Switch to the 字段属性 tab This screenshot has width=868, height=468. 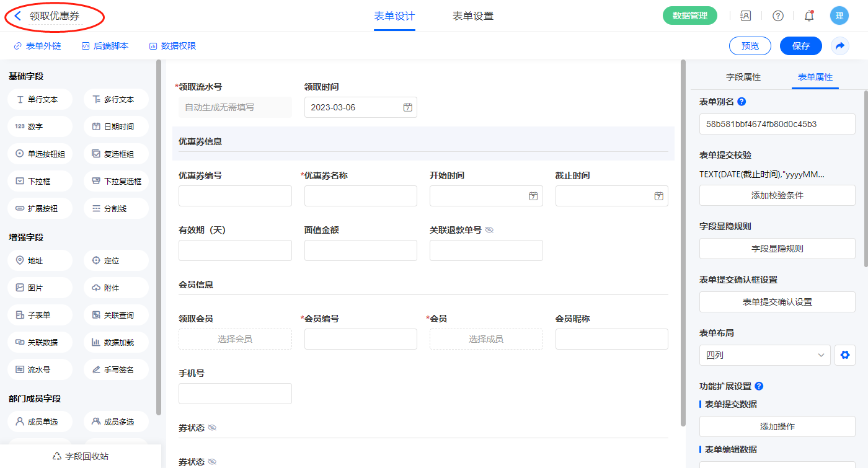pyautogui.click(x=743, y=77)
